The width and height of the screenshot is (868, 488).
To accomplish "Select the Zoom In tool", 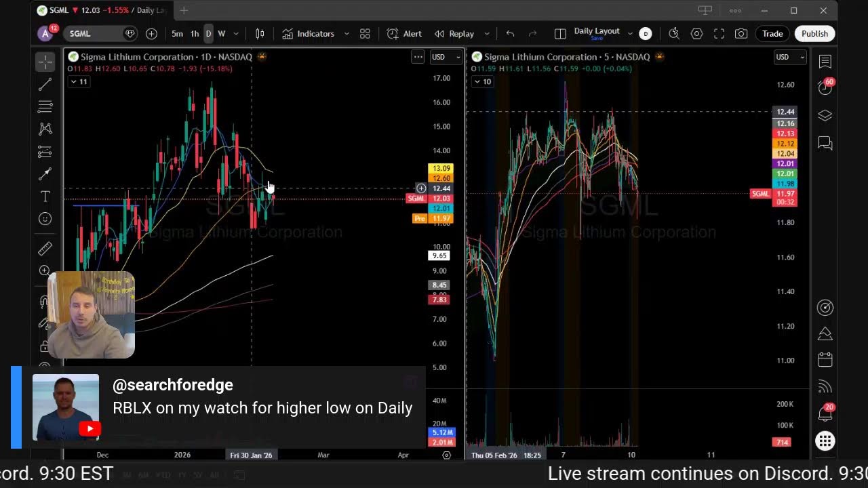I will (x=45, y=271).
